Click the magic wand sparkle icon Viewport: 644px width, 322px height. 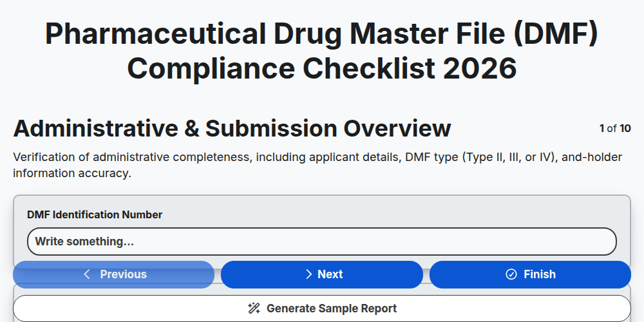point(254,308)
